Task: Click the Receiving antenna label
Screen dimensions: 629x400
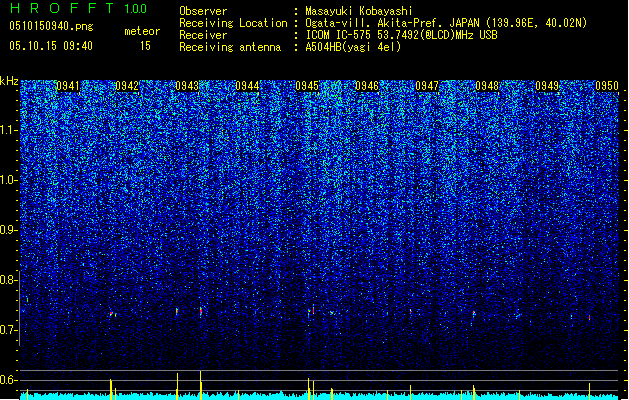Action: (x=230, y=47)
